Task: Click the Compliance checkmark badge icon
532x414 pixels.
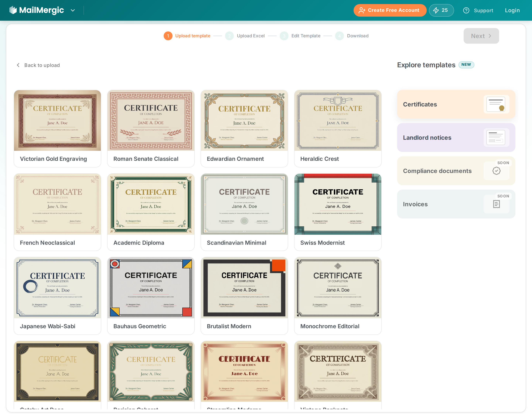Action: tap(496, 171)
